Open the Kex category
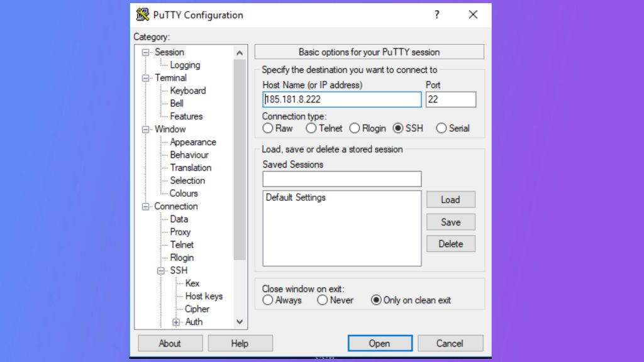This screenshot has height=362, width=644. pos(192,283)
